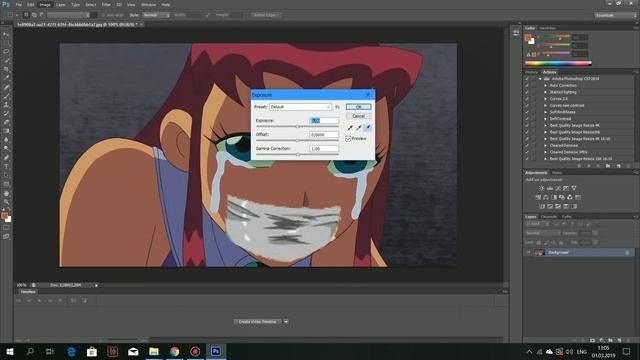
Task: Add a Photo Filter adjustment
Action: (562, 198)
